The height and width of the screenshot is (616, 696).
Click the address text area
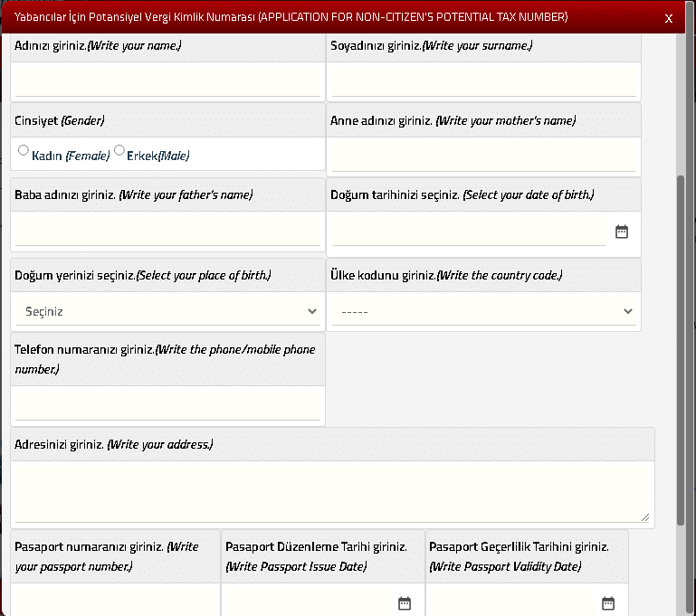331,491
